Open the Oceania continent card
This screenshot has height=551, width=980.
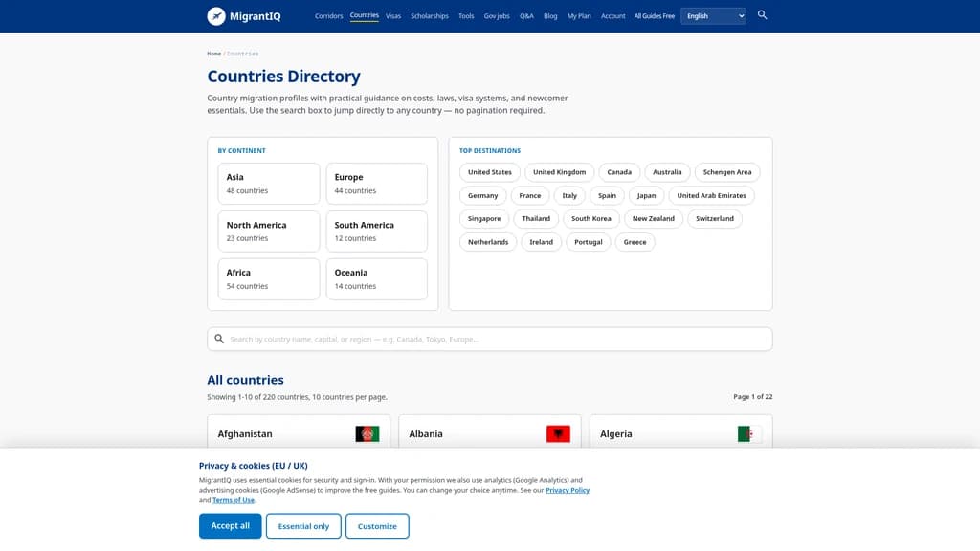point(377,279)
